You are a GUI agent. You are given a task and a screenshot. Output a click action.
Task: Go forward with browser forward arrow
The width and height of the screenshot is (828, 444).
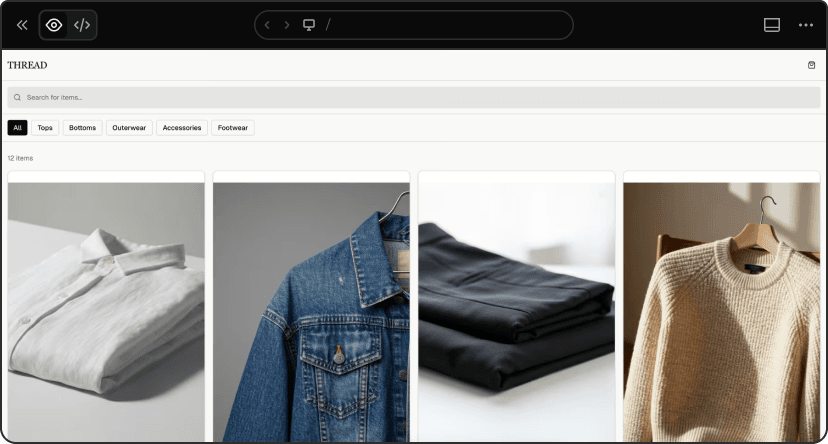[x=287, y=25]
